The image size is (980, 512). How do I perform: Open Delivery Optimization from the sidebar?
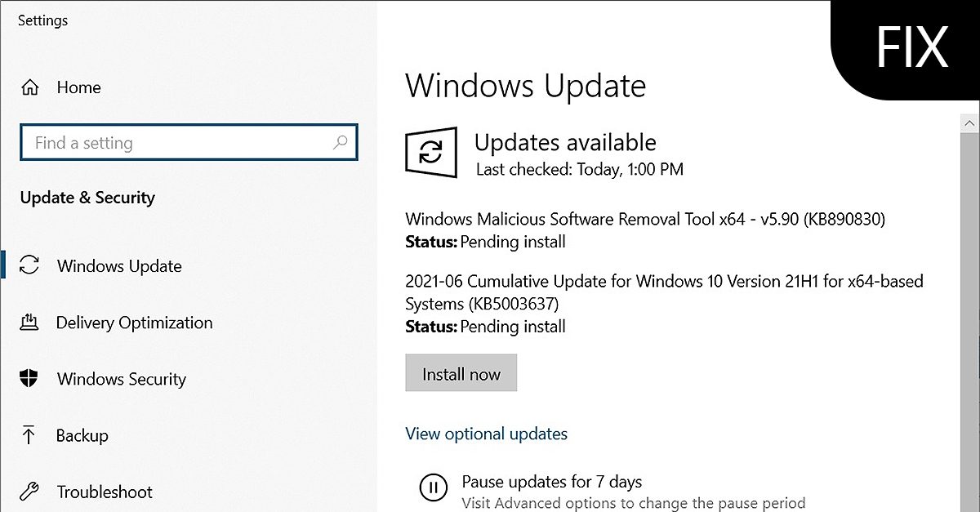coord(133,322)
